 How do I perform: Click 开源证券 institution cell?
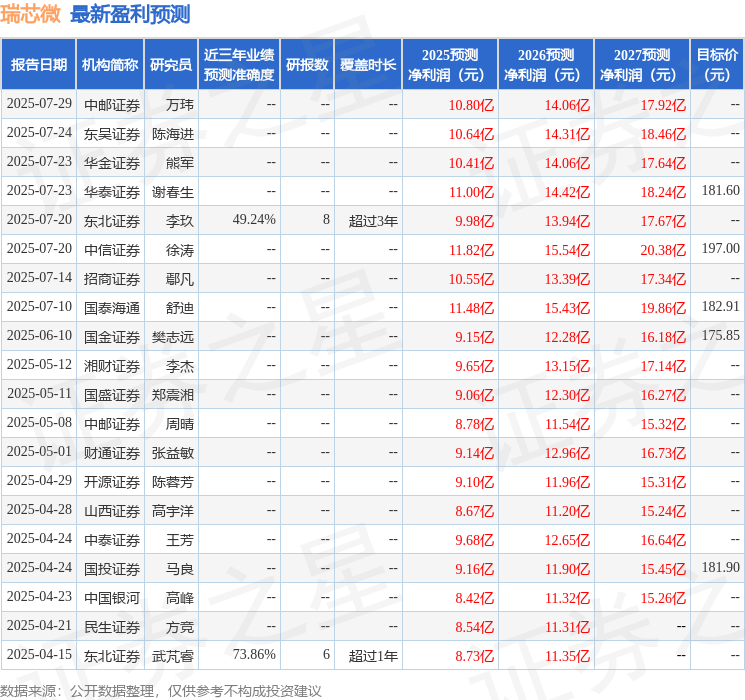point(112,482)
